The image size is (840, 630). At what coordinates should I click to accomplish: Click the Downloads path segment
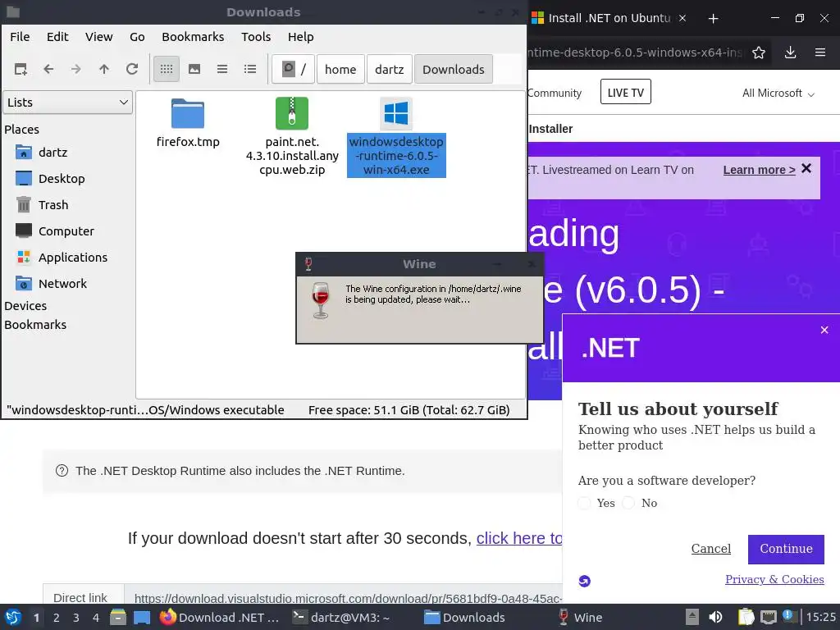coord(453,69)
